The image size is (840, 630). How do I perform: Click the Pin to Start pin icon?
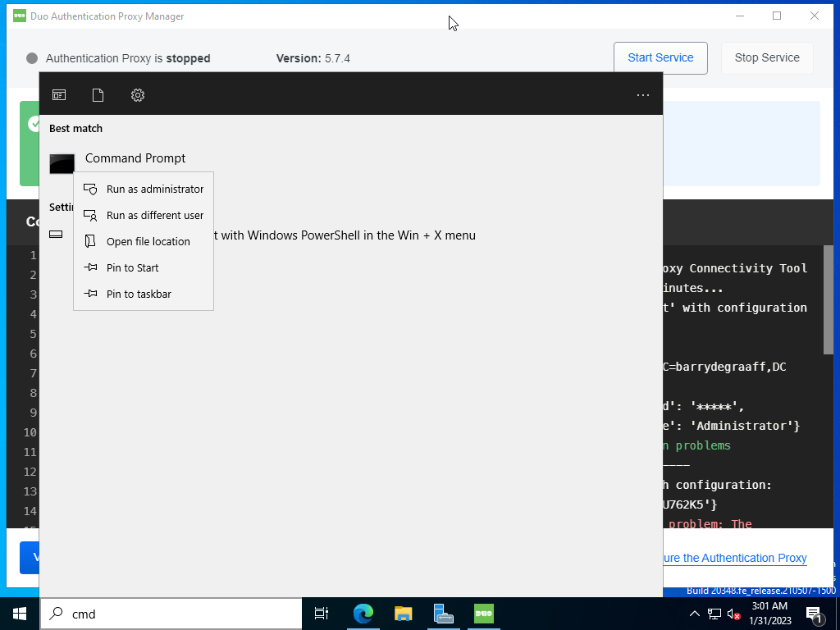point(90,267)
